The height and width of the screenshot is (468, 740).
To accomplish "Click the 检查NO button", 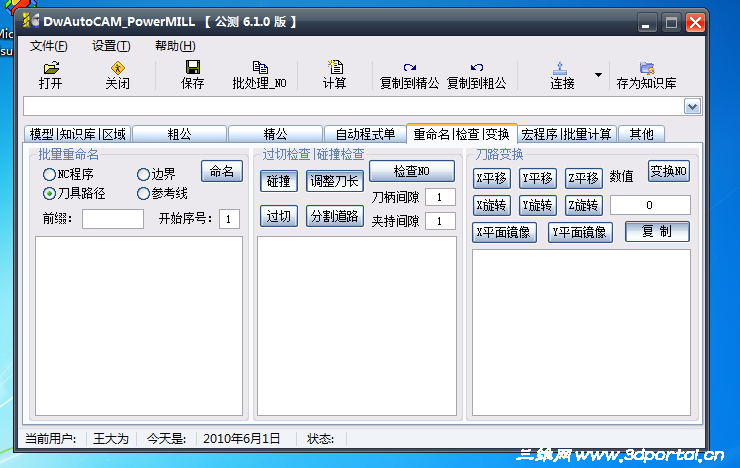I will [x=412, y=171].
